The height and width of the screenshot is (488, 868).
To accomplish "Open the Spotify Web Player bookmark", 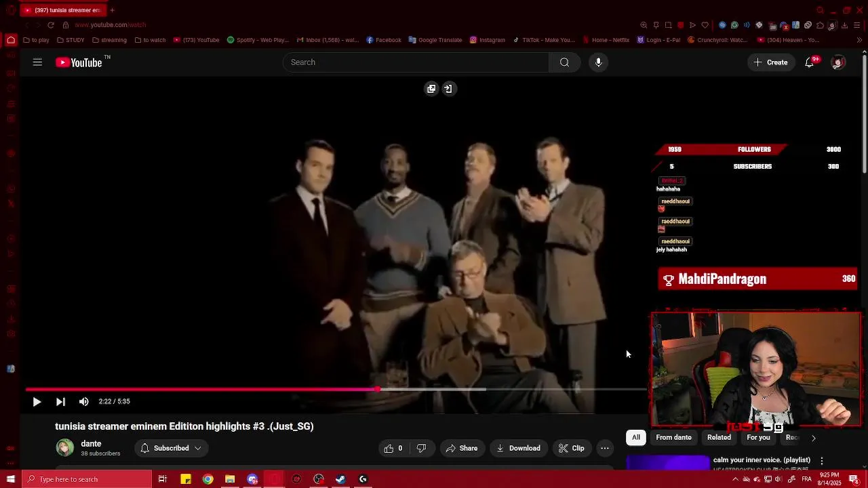I will tap(258, 40).
